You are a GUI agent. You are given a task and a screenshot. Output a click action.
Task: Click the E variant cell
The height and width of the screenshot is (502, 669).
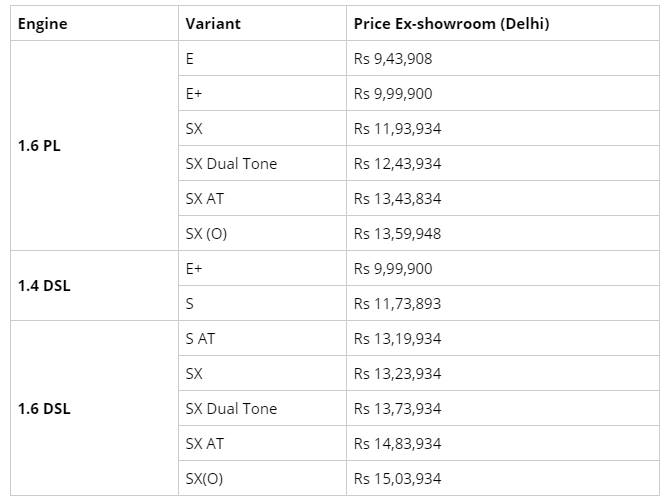[190, 58]
